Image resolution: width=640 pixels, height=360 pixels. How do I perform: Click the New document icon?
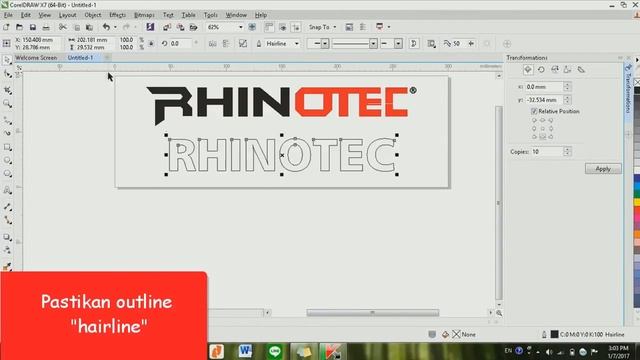pyautogui.click(x=6, y=27)
